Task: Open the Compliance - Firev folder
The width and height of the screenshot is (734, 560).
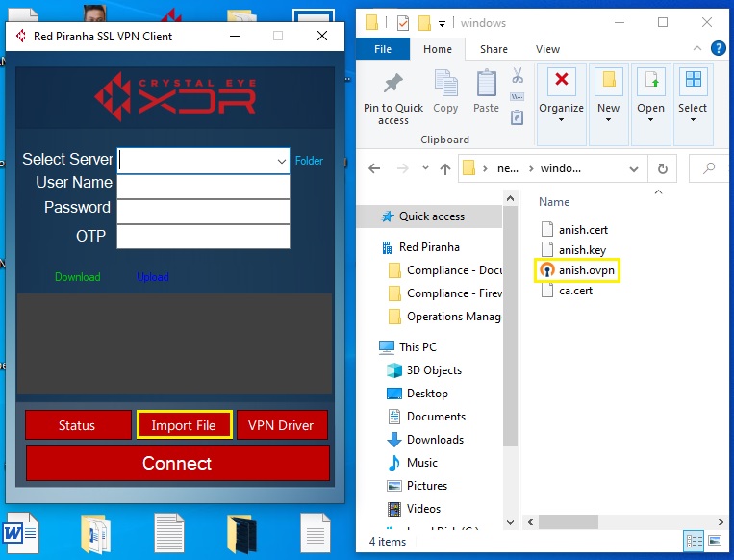Action: point(445,293)
